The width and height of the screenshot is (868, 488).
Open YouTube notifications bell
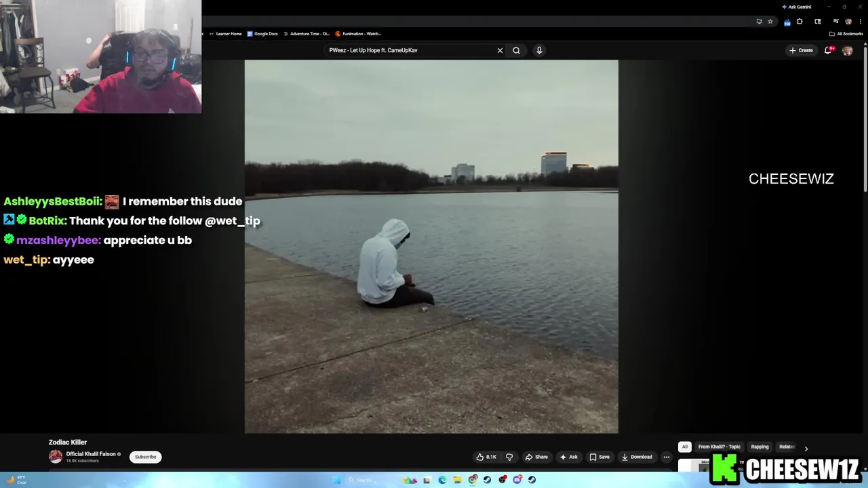(x=828, y=50)
